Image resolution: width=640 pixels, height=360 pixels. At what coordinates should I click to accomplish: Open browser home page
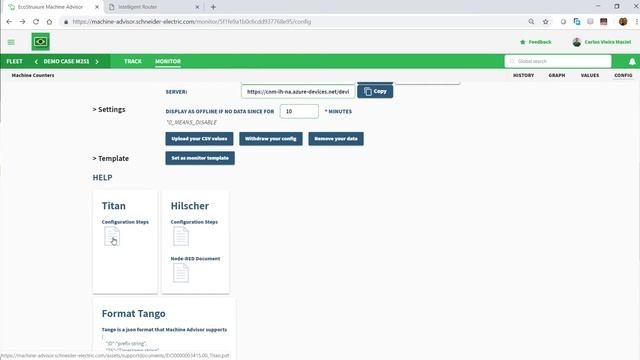tap(49, 22)
